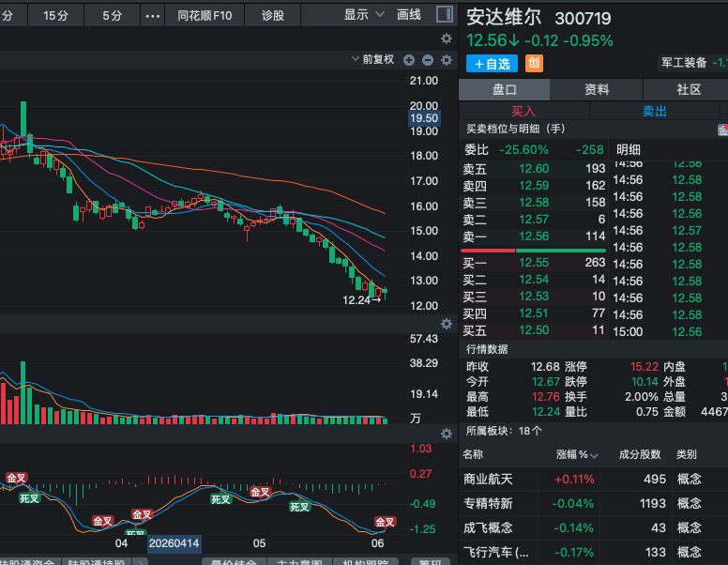Select the 资料 tab

tap(597, 90)
